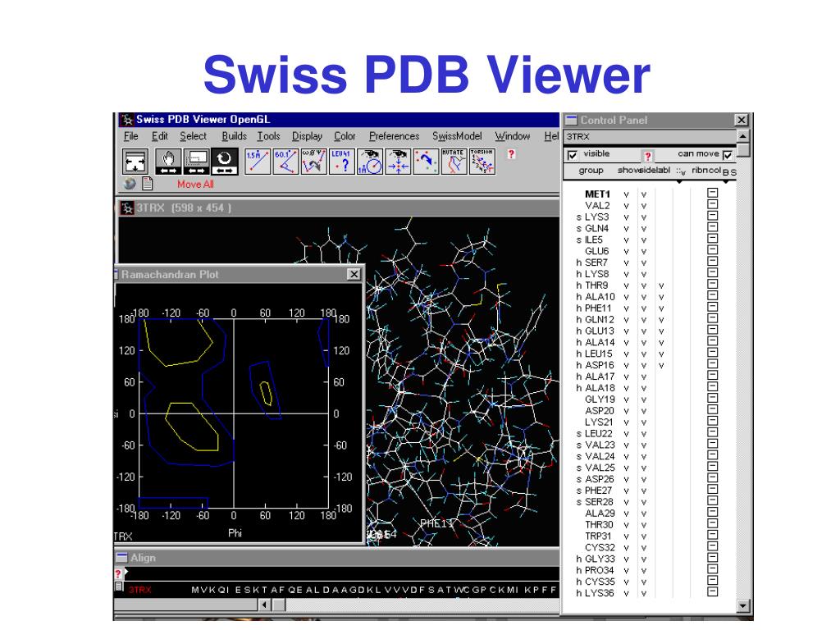Screen dimensions: 840x630
Task: Activate the omega phi psi dihedral tool
Action: [314, 162]
